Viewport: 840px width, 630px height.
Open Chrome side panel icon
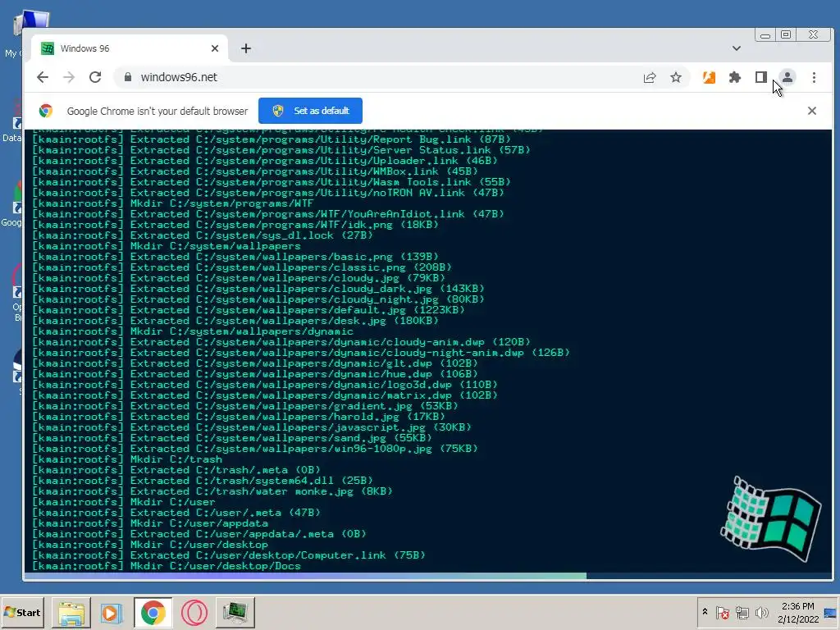click(x=760, y=77)
